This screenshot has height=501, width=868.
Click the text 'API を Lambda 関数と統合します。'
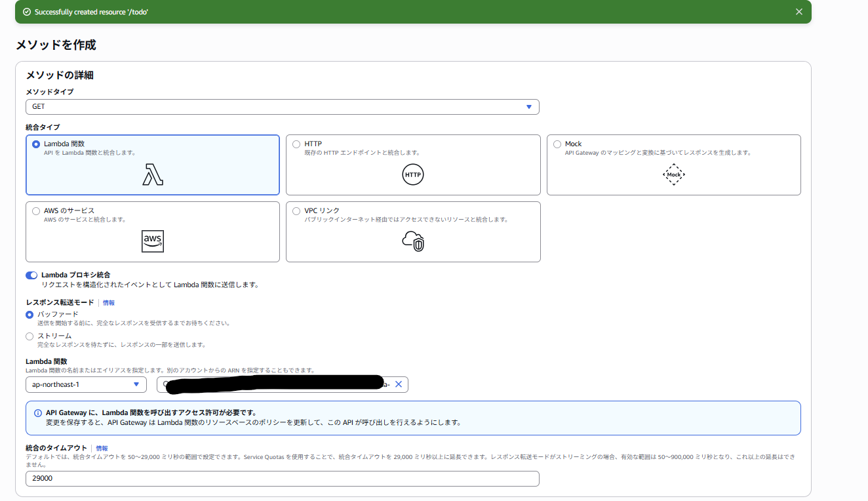(90, 153)
